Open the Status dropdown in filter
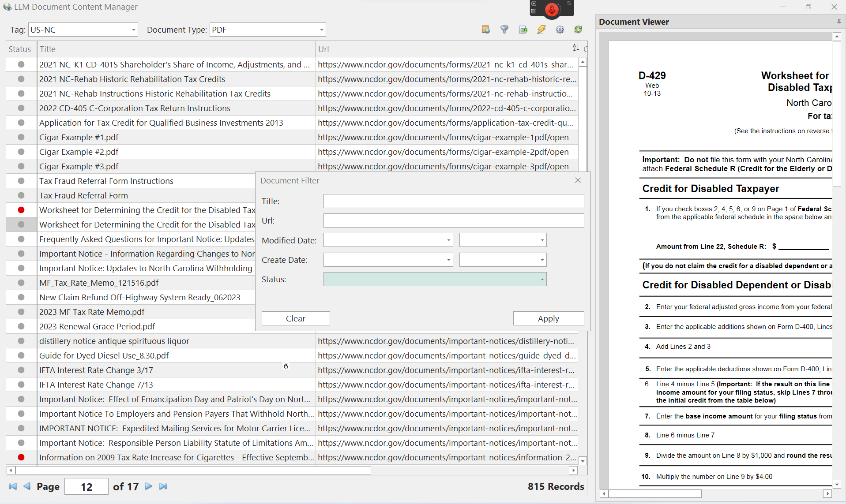846x504 pixels. [x=542, y=279]
